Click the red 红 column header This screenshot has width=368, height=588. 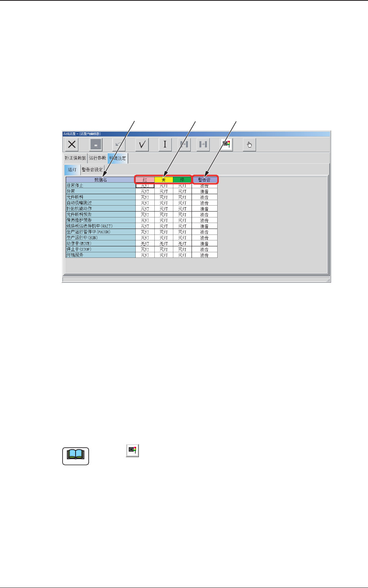(x=145, y=180)
